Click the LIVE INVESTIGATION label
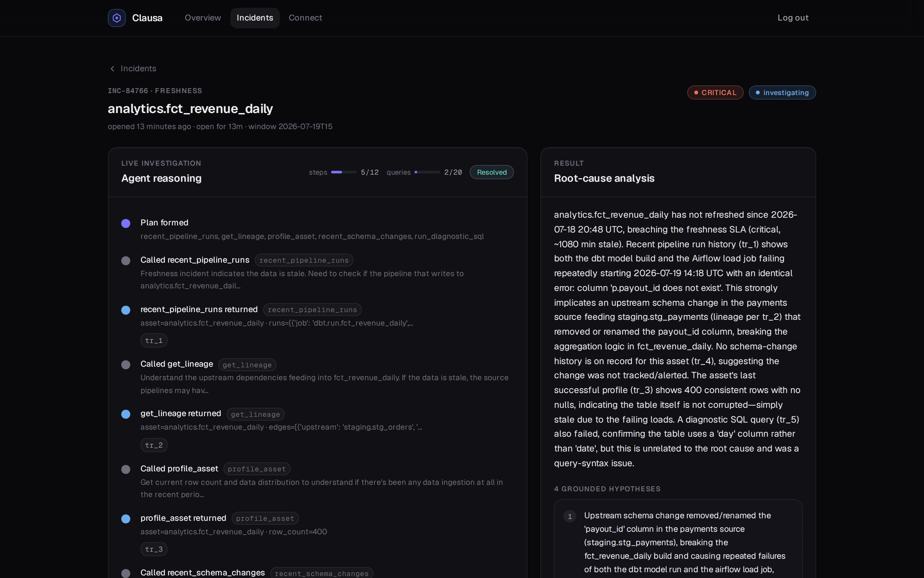This screenshot has height=578, width=924. (x=161, y=163)
